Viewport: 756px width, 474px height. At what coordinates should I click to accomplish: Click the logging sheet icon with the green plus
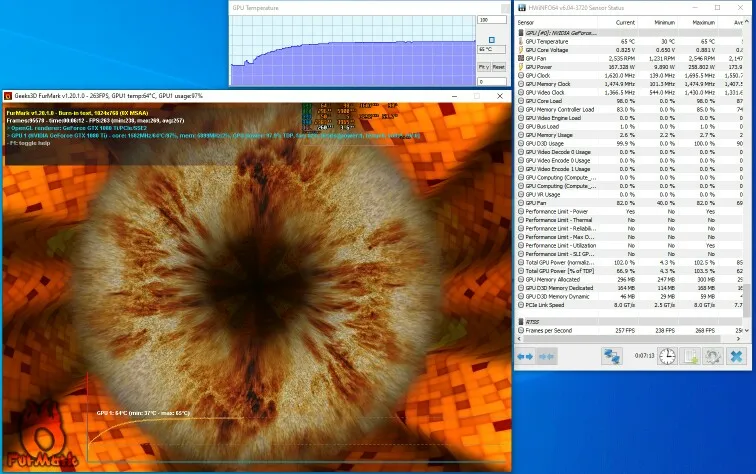coord(690,356)
